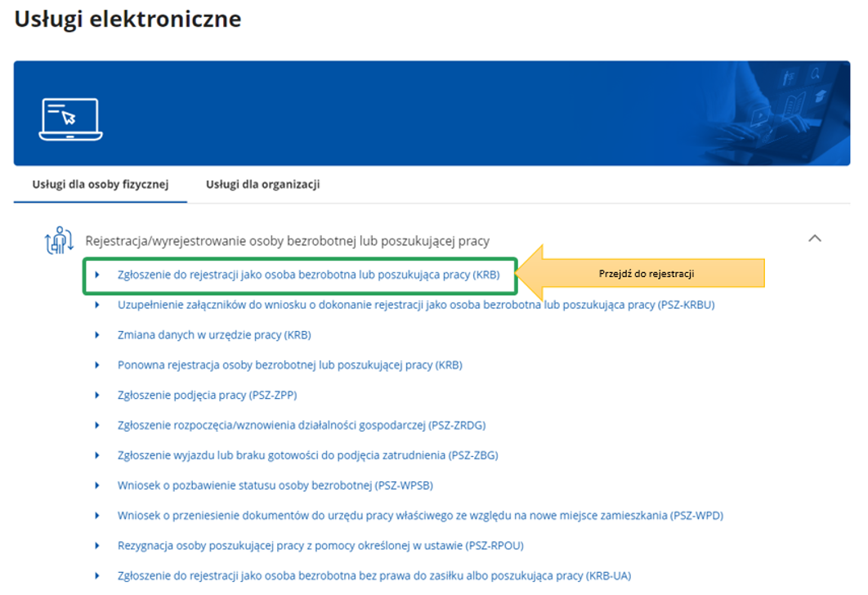Click the Rejestracja/wyrejestrowanie osoby bezrobotnej heading
The image size is (868, 595).
pos(288,241)
